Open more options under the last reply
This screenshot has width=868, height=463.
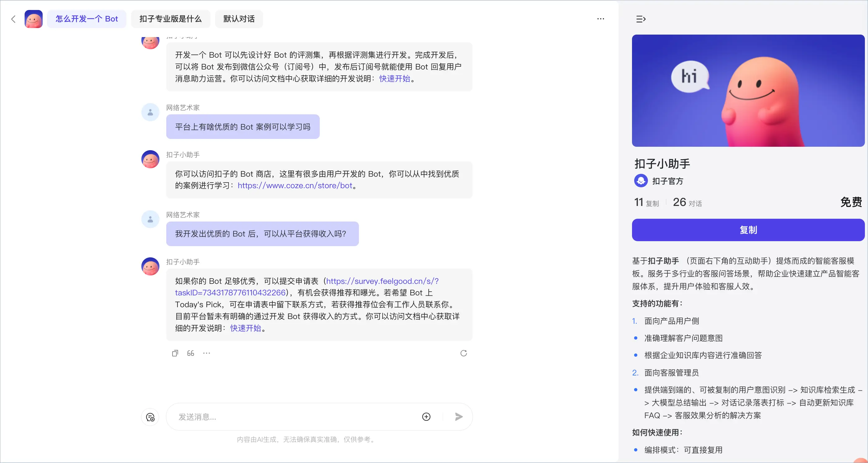pos(206,353)
